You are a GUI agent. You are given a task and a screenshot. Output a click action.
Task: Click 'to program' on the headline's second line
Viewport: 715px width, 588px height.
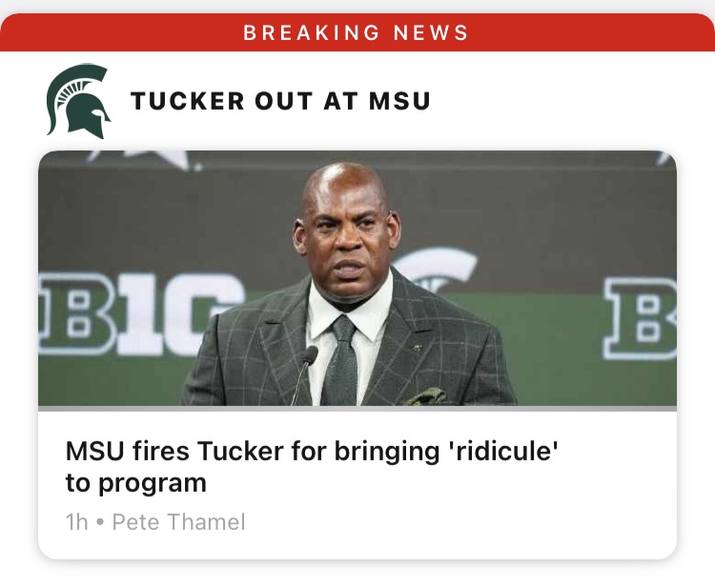coord(135,482)
